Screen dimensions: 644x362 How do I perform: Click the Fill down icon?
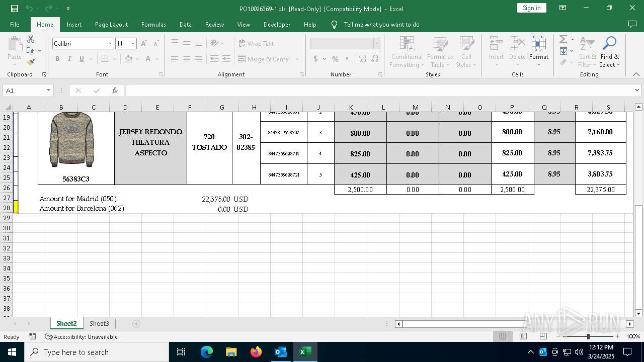point(563,51)
